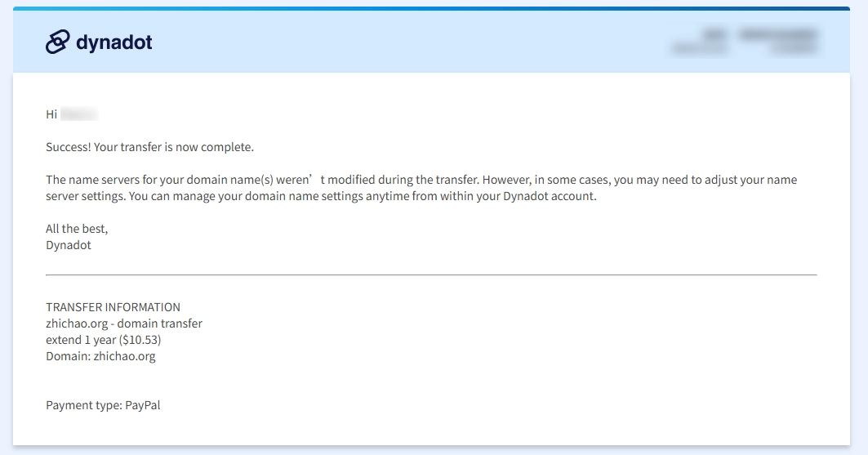Click the Dynadot signature text

pos(69,245)
